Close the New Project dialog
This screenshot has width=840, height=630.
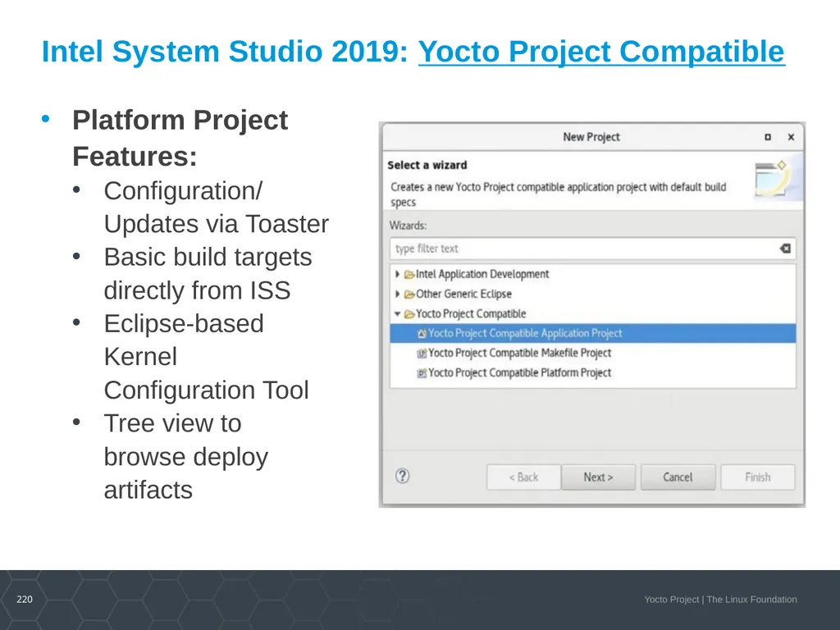click(x=791, y=137)
